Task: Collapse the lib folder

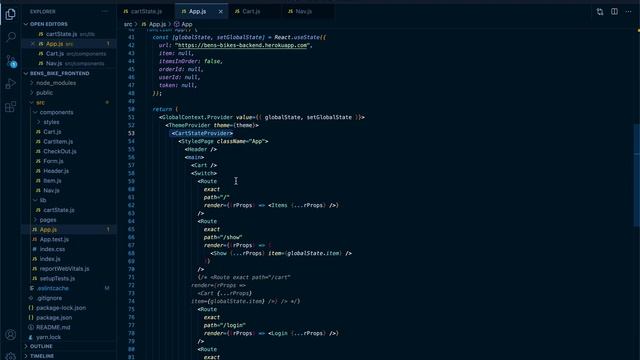Action: point(43,200)
